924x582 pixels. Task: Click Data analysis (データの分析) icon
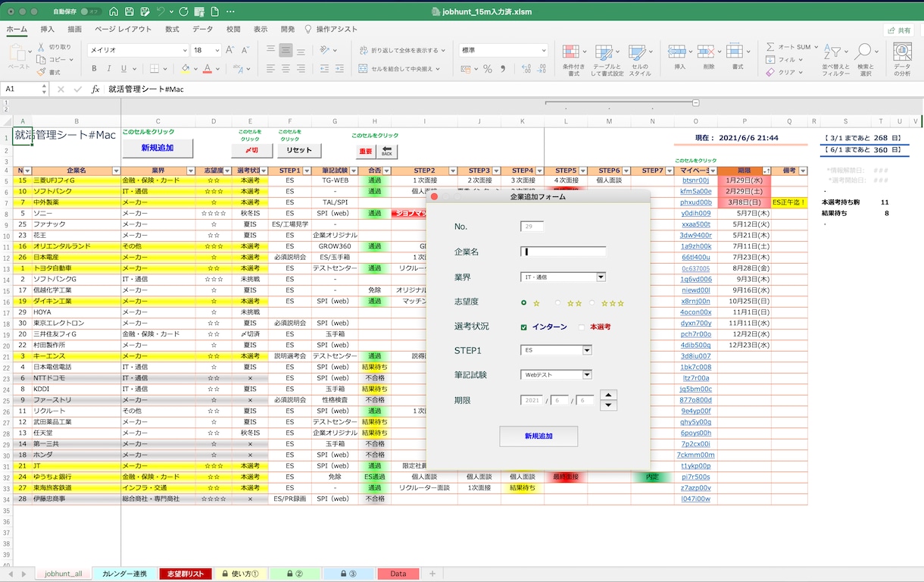click(902, 52)
